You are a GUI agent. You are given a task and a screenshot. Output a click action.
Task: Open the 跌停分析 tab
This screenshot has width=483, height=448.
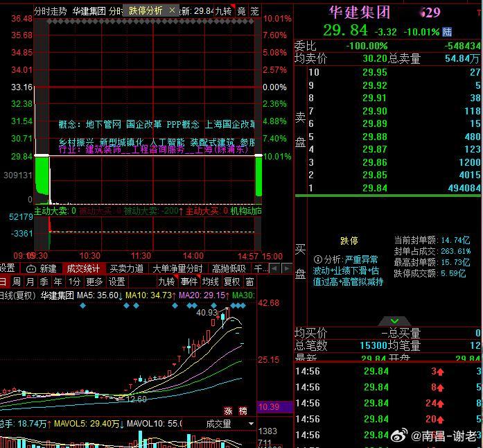click(x=146, y=11)
